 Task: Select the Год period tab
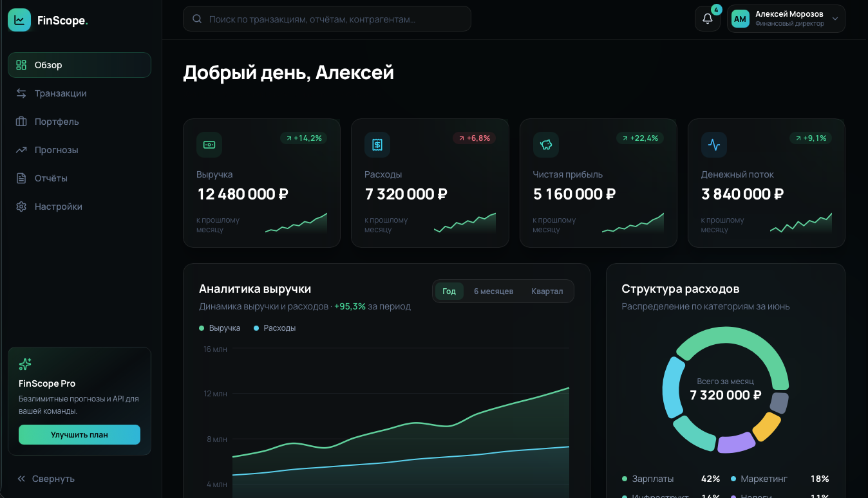pos(449,291)
